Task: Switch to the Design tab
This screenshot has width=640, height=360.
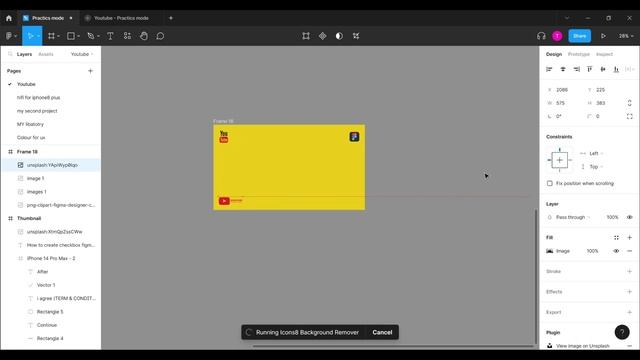Action: coord(554,54)
